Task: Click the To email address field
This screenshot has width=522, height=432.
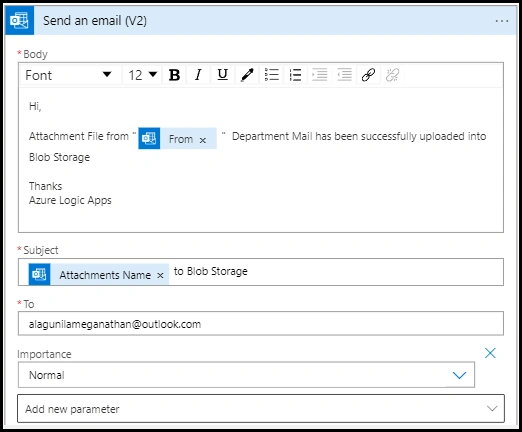Action: (x=261, y=324)
